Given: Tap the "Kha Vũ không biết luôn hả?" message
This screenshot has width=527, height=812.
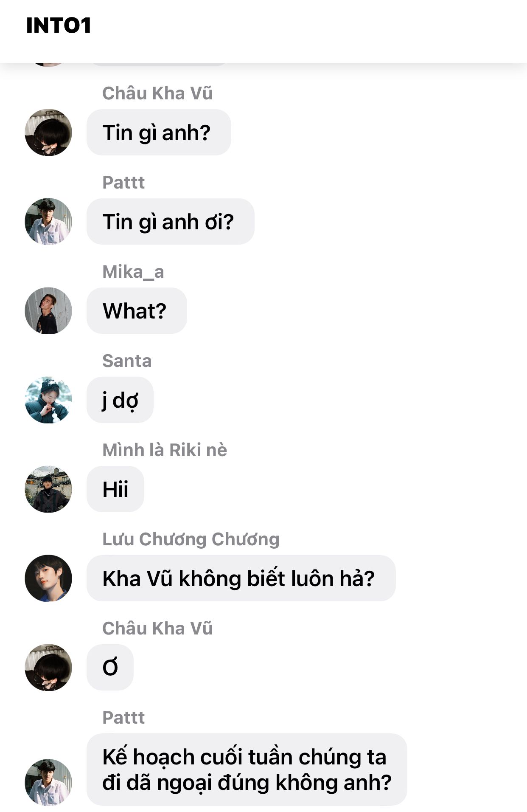Looking at the screenshot, I should [241, 578].
